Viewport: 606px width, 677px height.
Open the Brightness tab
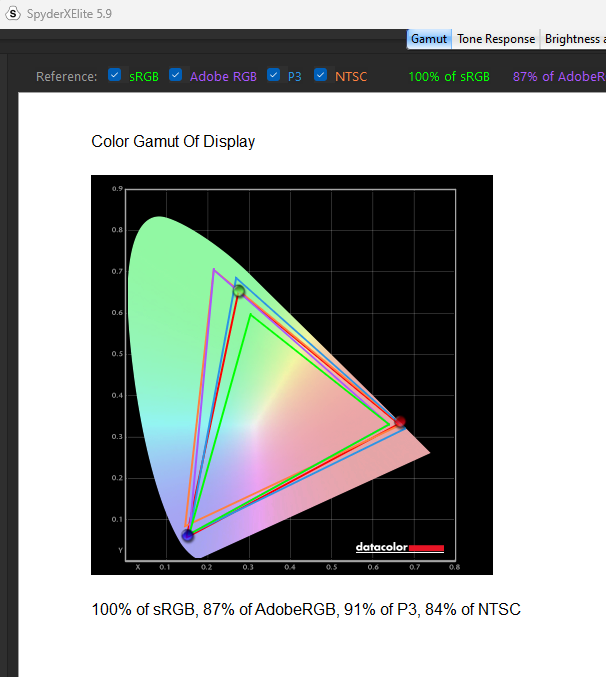(x=574, y=40)
